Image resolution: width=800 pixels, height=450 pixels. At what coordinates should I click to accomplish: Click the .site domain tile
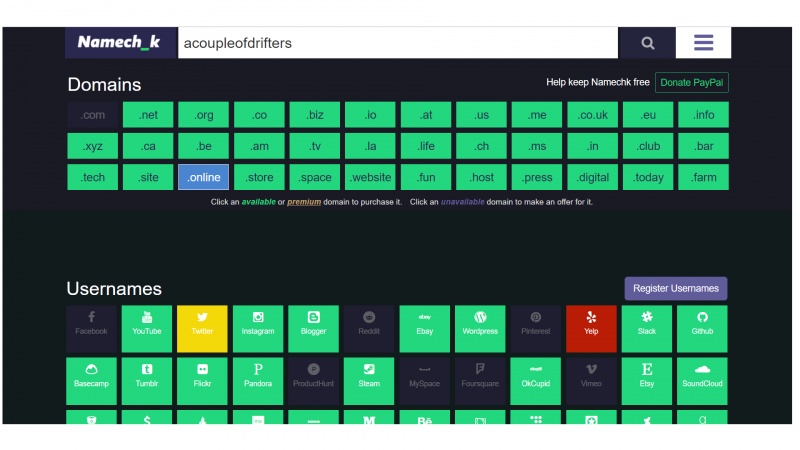tap(148, 177)
